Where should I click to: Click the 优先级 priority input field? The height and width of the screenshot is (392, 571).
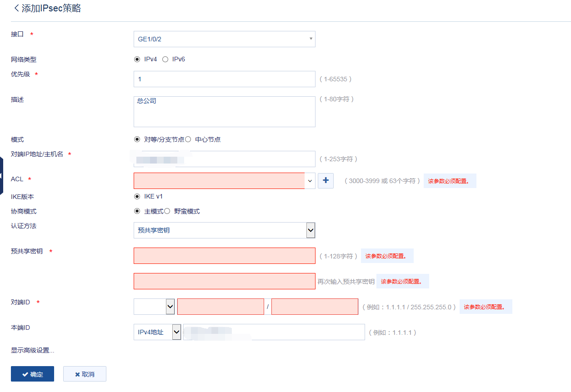point(224,79)
